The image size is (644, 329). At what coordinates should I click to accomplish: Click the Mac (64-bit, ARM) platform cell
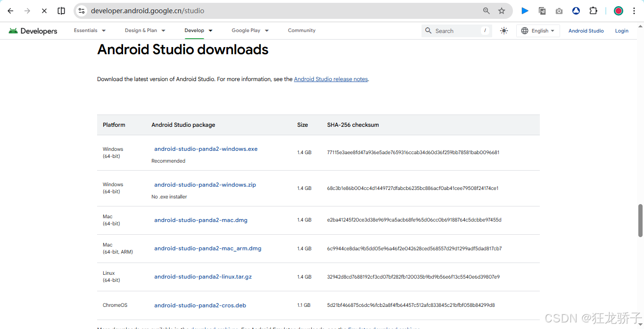tap(118, 248)
